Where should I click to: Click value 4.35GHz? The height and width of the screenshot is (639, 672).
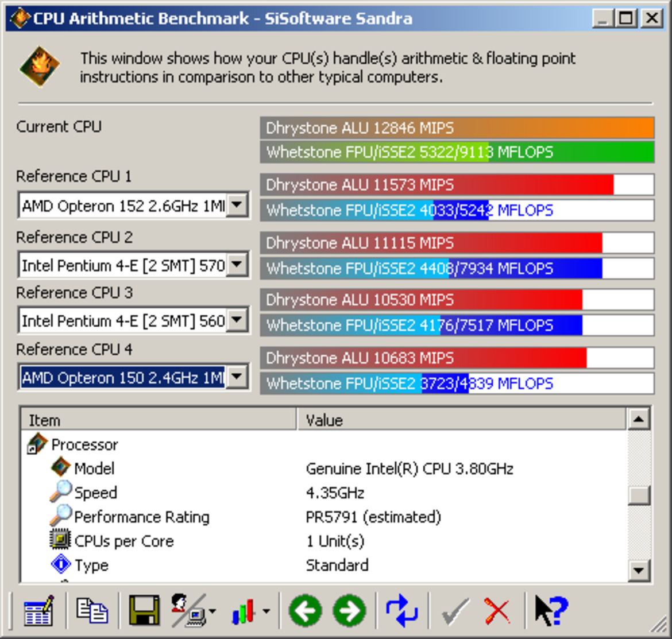pos(335,493)
